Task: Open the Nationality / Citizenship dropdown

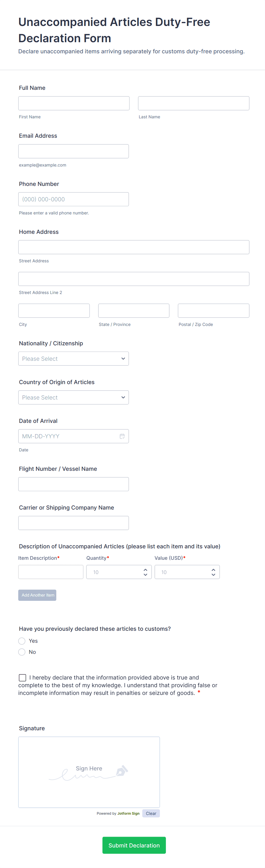Action: click(74, 358)
